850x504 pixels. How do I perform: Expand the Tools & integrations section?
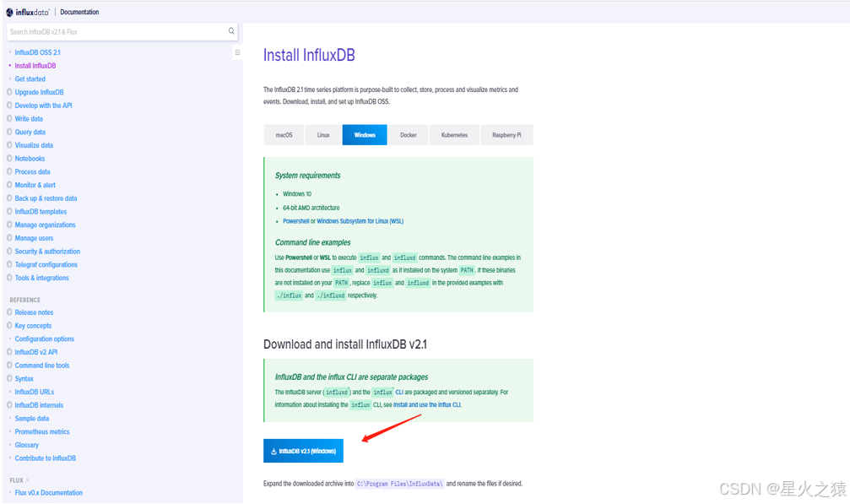(x=9, y=278)
